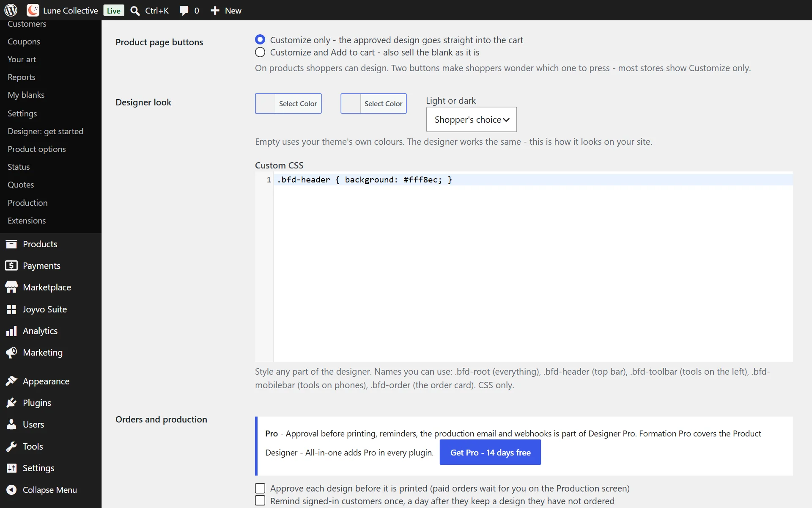The height and width of the screenshot is (508, 812).
Task: Pick the second Select Color swatch
Action: tap(373, 103)
